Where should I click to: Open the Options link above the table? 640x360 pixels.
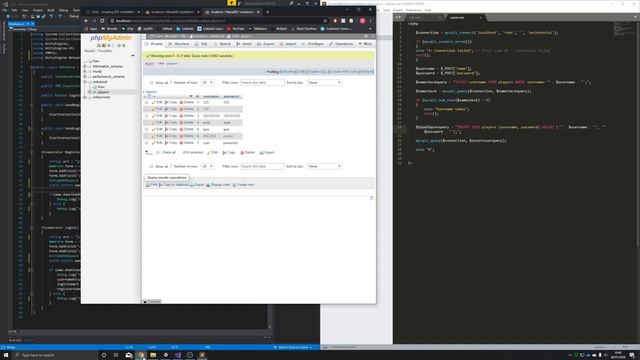point(150,92)
